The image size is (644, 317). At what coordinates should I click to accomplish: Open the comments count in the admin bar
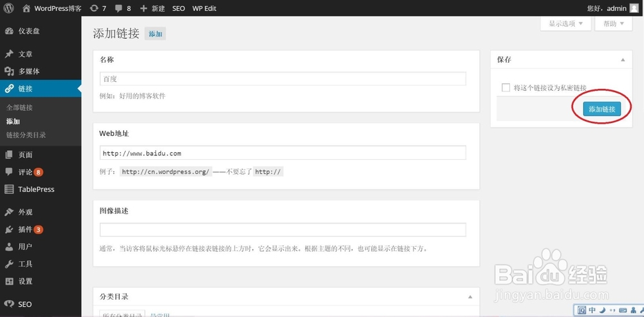click(123, 8)
